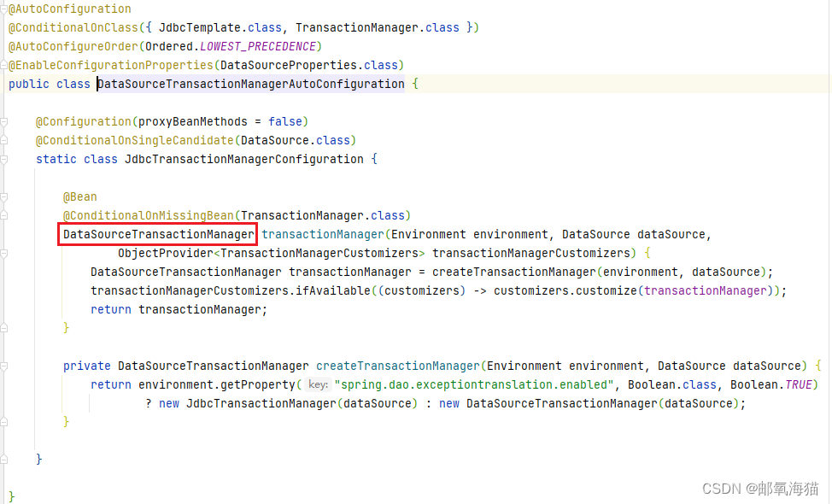This screenshot has height=504, width=832.
Task: Click TransactionManagerCustomizers generic type argument
Action: click(x=319, y=253)
